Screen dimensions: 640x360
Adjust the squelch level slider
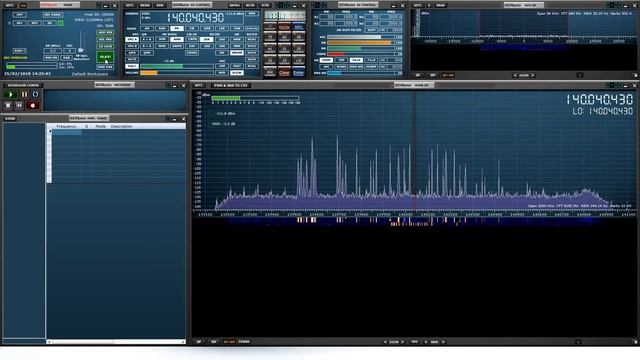point(177,66)
